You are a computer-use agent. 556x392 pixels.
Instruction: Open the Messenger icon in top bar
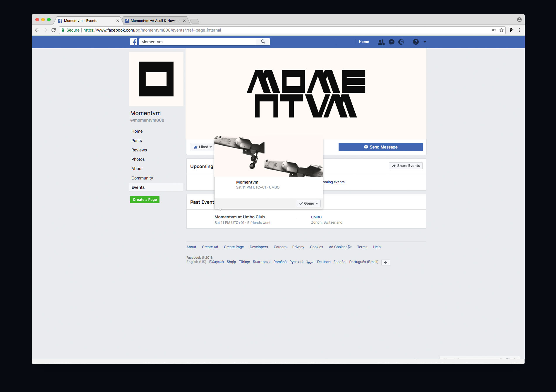coord(392,42)
